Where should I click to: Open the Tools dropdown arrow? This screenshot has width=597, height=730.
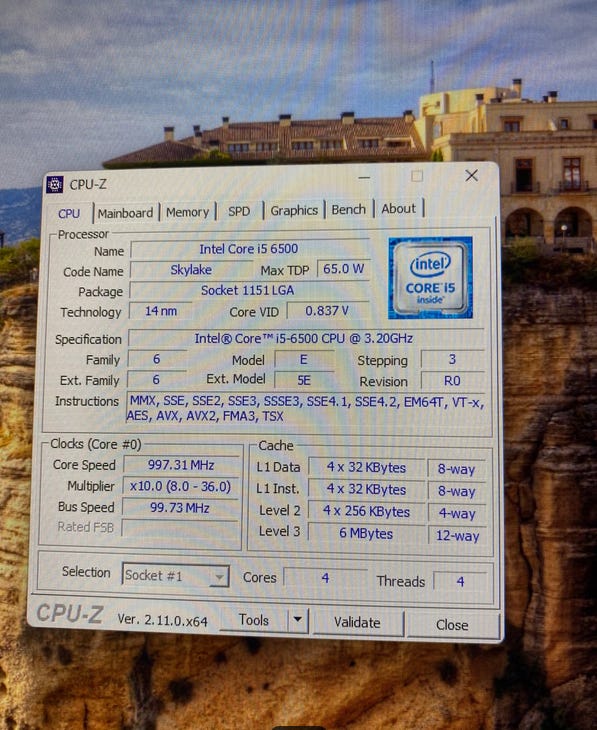(x=298, y=620)
